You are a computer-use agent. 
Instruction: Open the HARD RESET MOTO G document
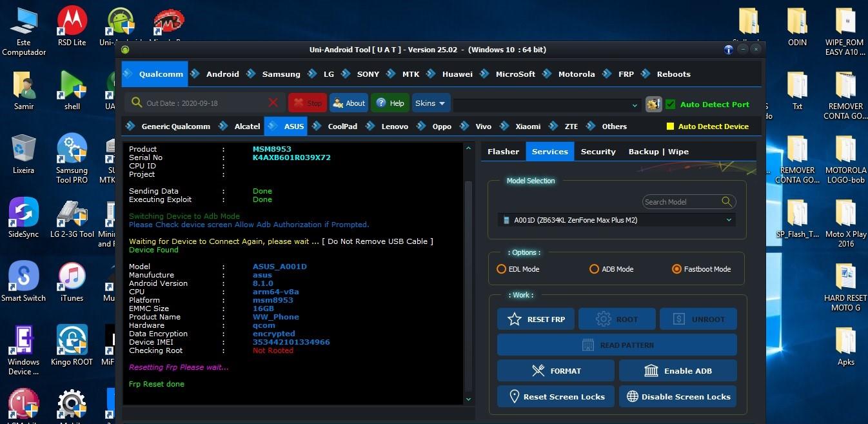tap(845, 287)
